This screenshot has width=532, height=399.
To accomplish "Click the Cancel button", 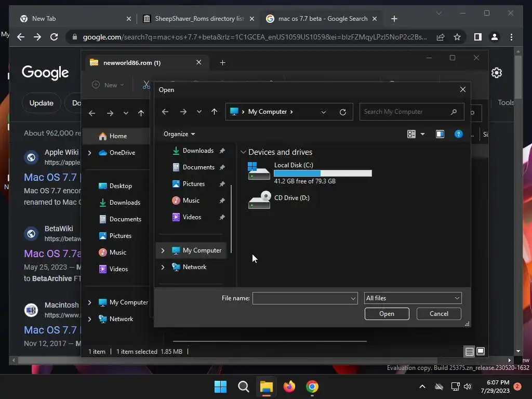I will 438,314.
